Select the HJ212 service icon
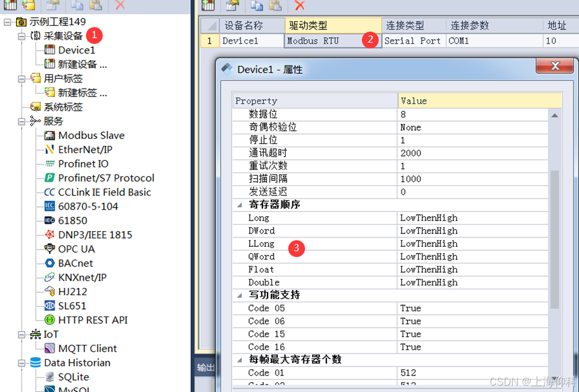 [x=50, y=291]
